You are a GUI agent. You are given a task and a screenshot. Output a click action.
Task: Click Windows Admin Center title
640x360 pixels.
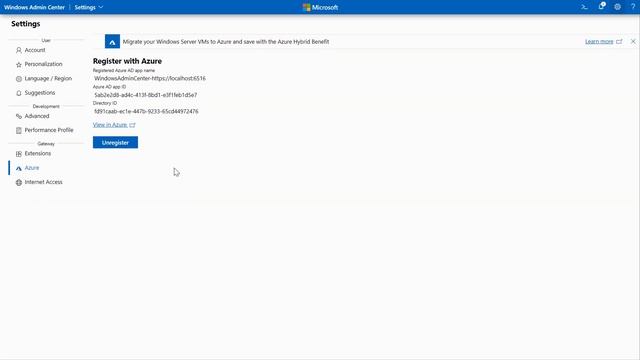[34, 7]
